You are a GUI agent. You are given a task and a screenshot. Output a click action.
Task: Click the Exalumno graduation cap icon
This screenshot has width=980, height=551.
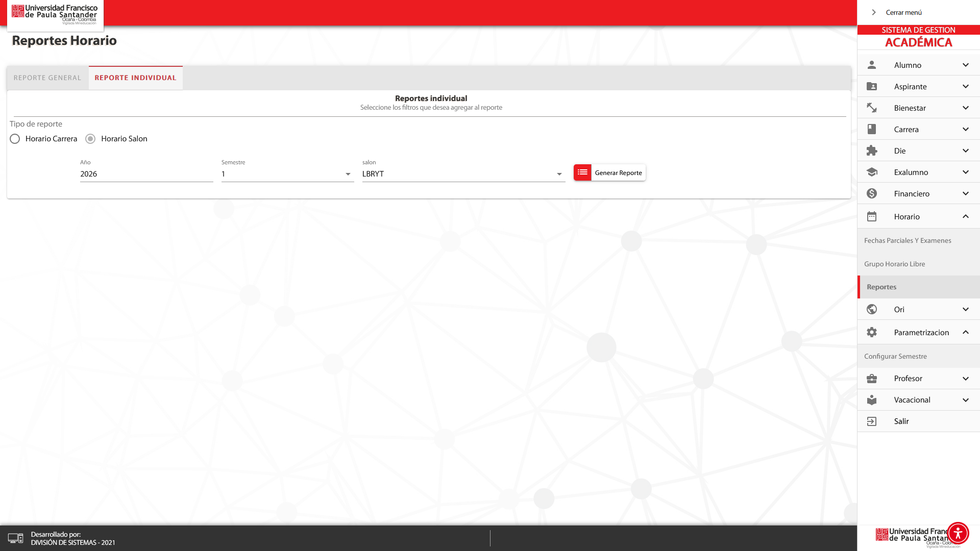click(x=872, y=172)
